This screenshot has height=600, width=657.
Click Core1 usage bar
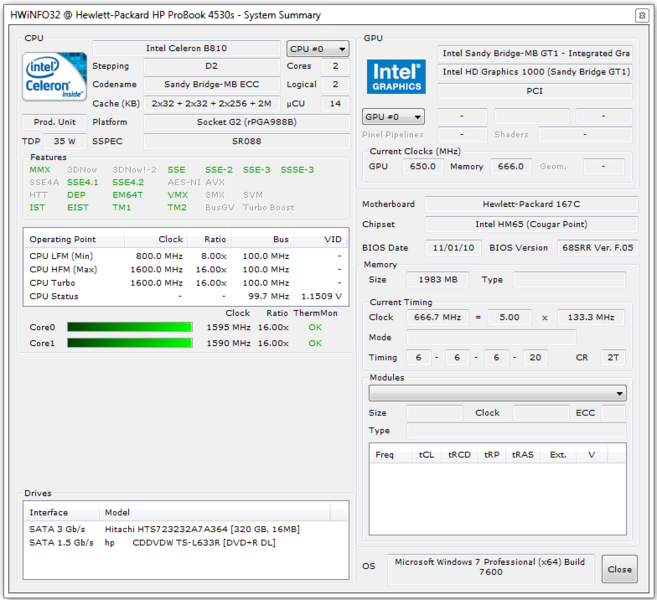(130, 343)
